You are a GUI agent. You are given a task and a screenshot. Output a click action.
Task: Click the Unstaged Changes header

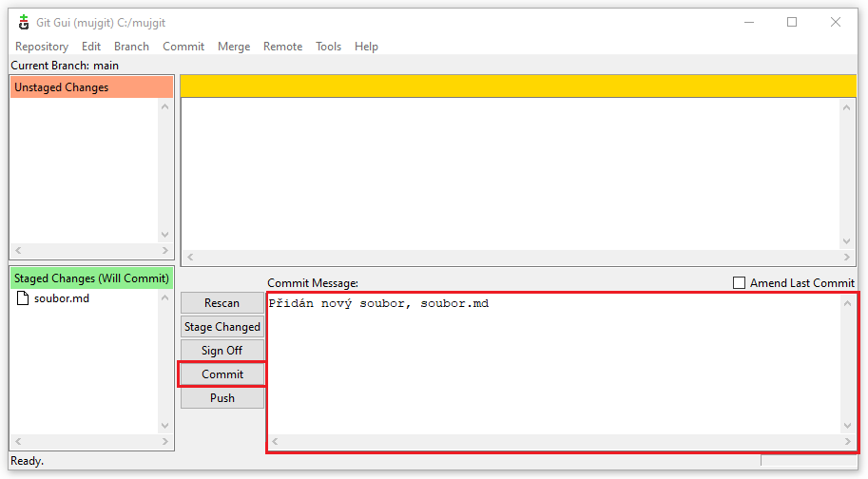tap(91, 87)
